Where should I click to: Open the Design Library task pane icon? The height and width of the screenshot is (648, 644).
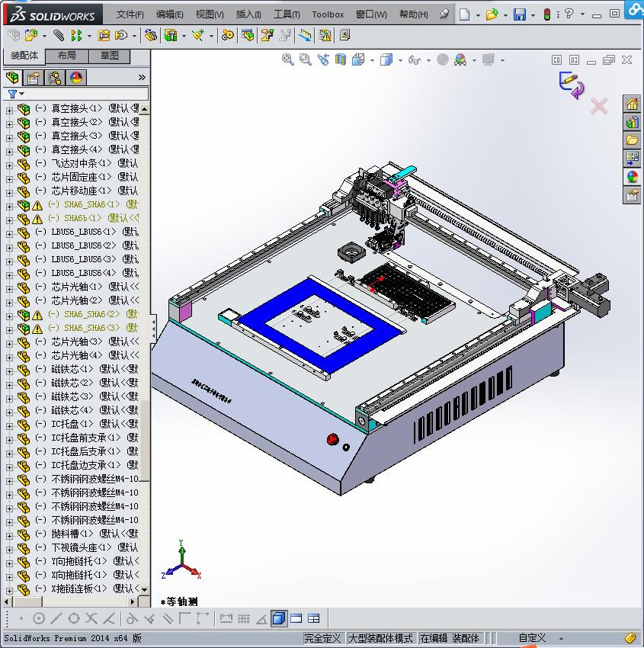pyautogui.click(x=632, y=123)
